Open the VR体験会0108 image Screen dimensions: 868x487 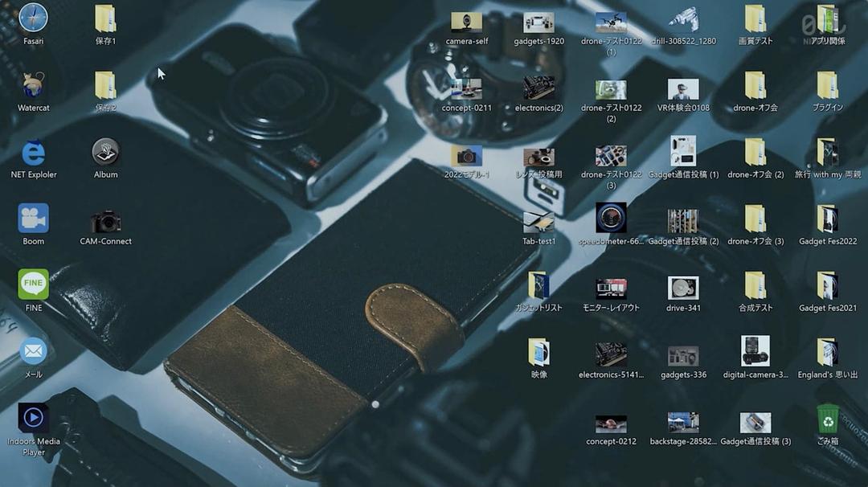(683, 88)
